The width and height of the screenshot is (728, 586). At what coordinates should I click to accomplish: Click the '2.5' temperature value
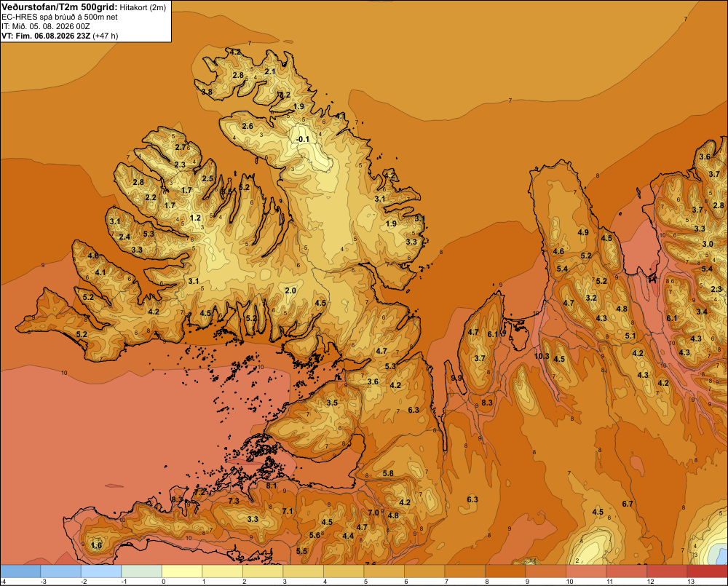(x=207, y=178)
